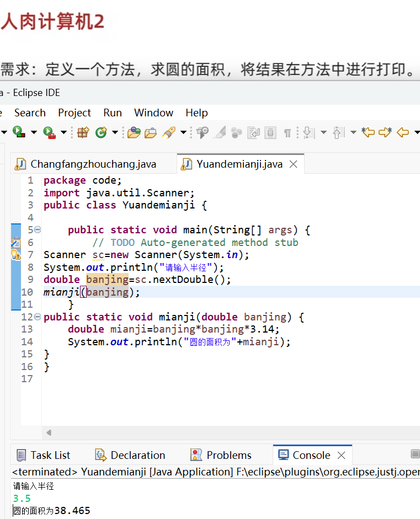Click the Console tab monitor icon
The image size is (420, 519).
pyautogui.click(x=284, y=455)
